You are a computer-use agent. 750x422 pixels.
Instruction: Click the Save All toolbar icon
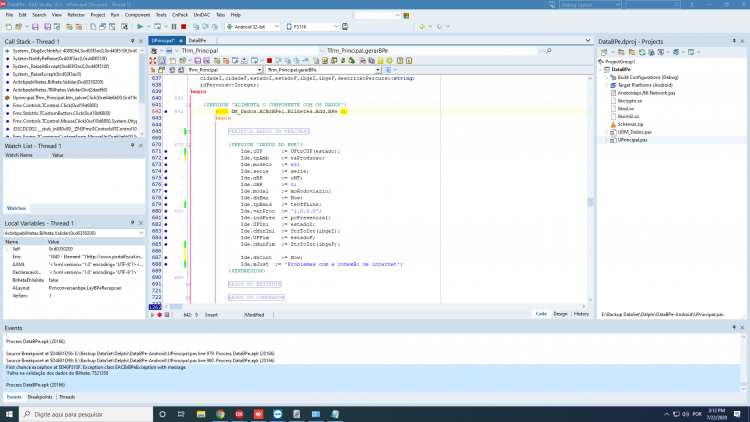click(47, 27)
